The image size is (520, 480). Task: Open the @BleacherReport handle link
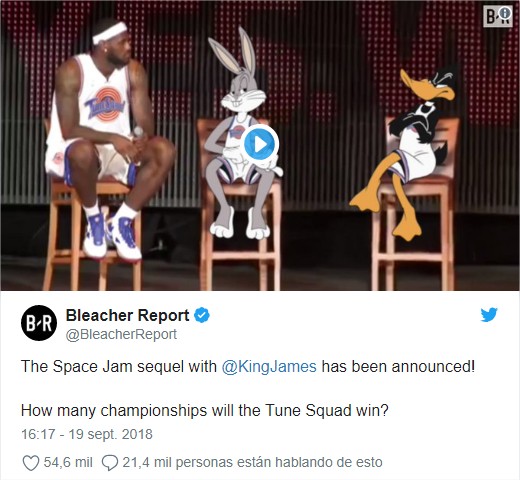pos(121,334)
